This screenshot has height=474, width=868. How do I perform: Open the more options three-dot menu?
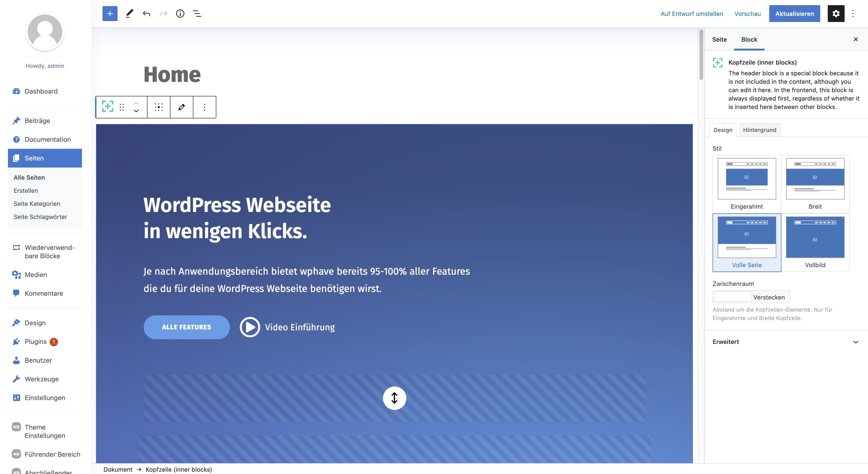point(853,14)
